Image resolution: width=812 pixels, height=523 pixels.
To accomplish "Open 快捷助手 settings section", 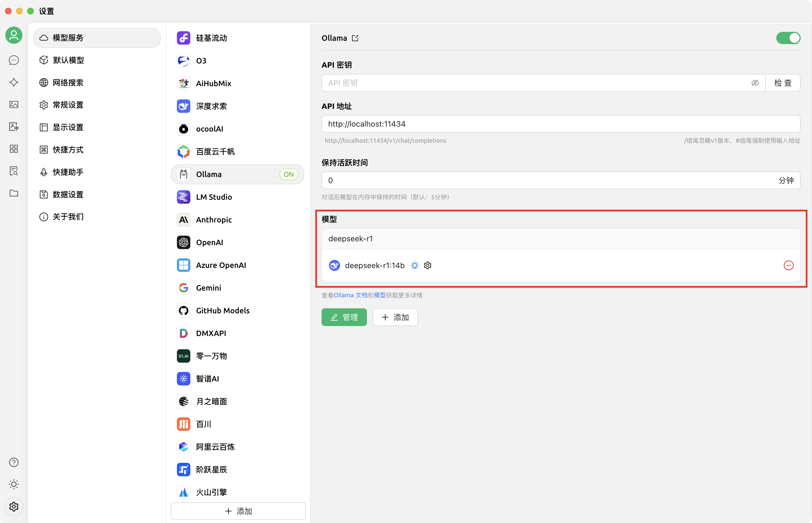I will click(x=97, y=172).
